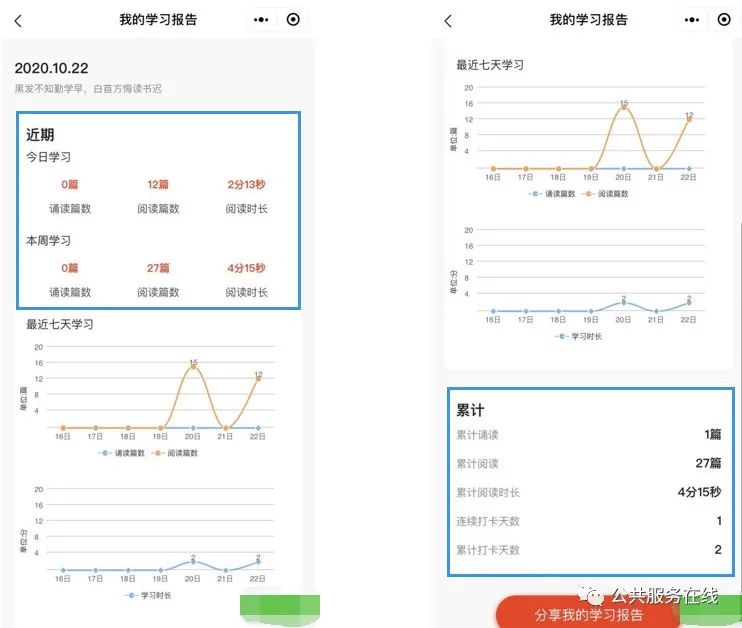Close mini program via left screen circle icon
Screen dimensions: 742x628
click(x=292, y=19)
